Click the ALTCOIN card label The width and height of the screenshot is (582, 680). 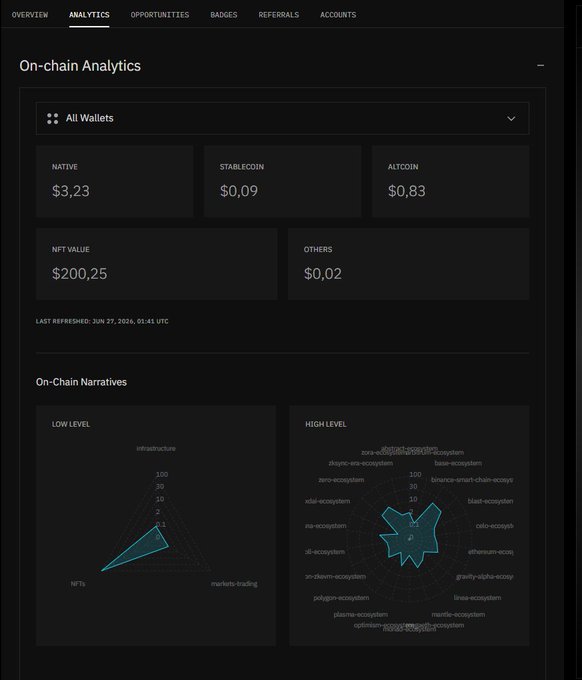tap(403, 167)
